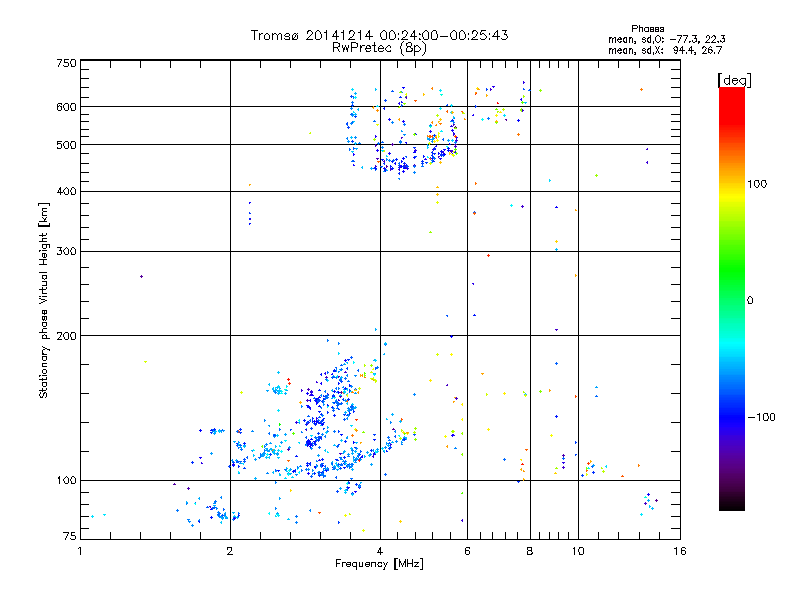The image size is (800, 600).
Task: Click the black bottom of the phase colorbar
Action: tap(732, 505)
